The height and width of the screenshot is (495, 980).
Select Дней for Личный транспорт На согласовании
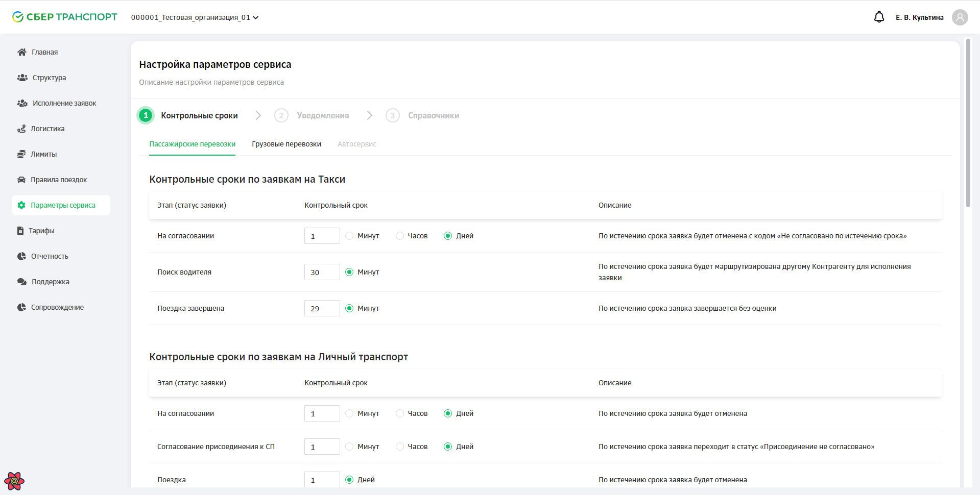tap(448, 413)
